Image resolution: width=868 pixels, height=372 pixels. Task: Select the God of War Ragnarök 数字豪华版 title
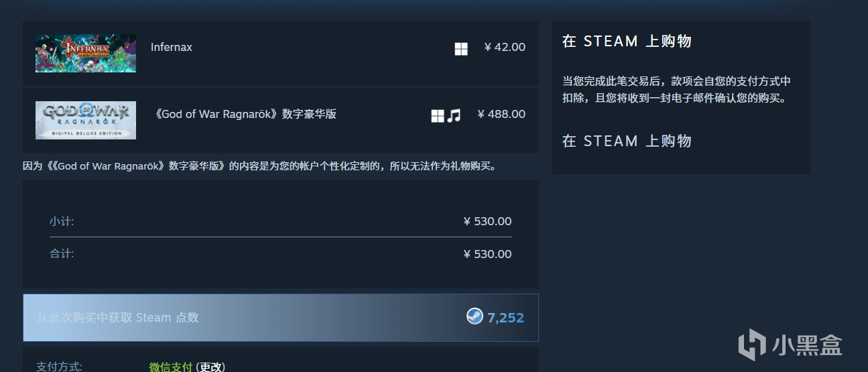245,114
